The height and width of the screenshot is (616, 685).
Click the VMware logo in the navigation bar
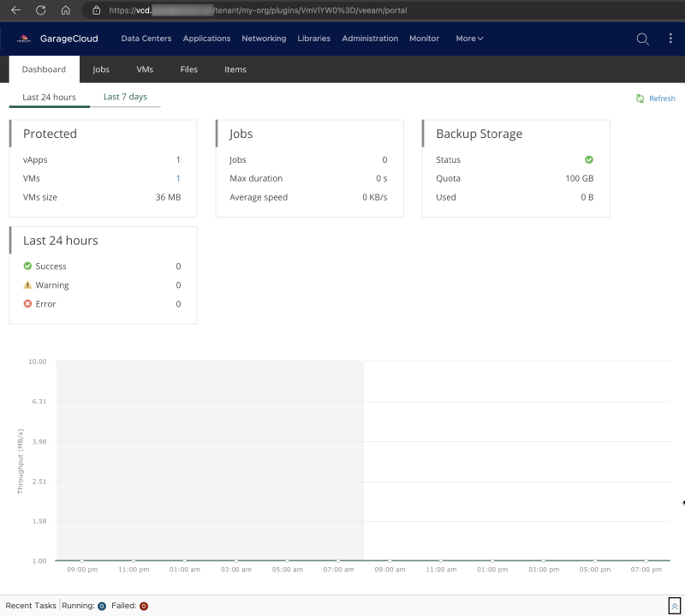tap(22, 39)
